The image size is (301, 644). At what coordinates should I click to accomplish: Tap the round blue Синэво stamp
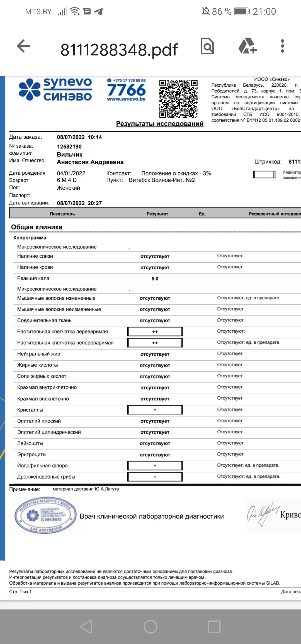click(45, 516)
